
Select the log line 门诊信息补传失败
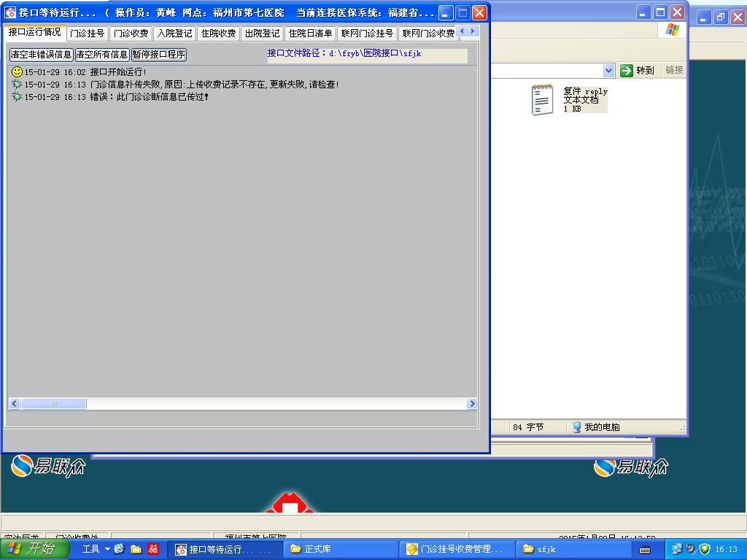[182, 85]
